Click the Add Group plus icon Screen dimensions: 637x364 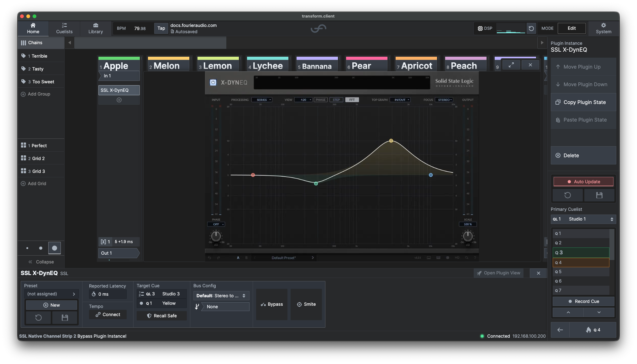[x=23, y=94]
